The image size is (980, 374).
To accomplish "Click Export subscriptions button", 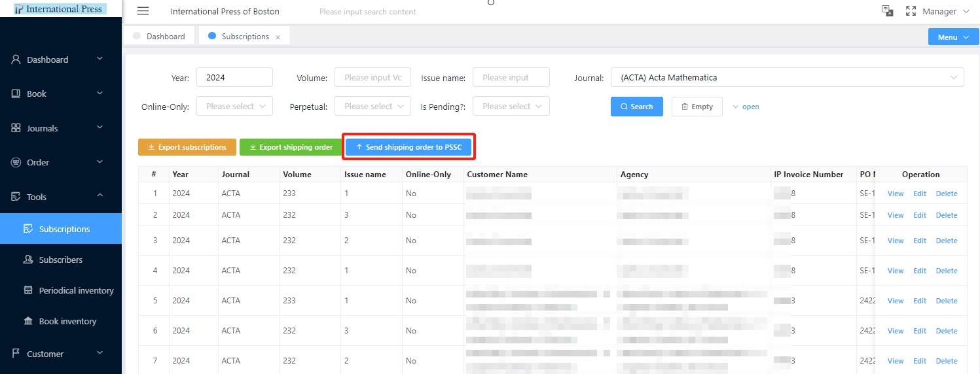I will tap(187, 147).
